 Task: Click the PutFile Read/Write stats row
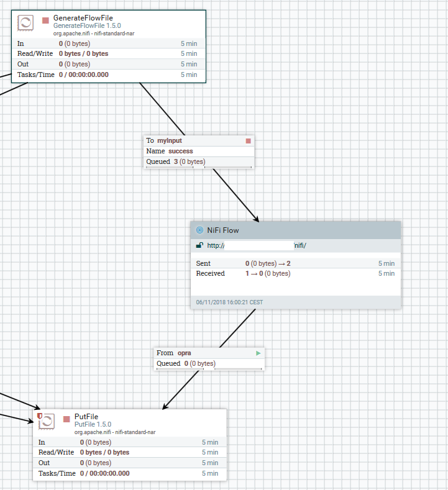pos(129,452)
